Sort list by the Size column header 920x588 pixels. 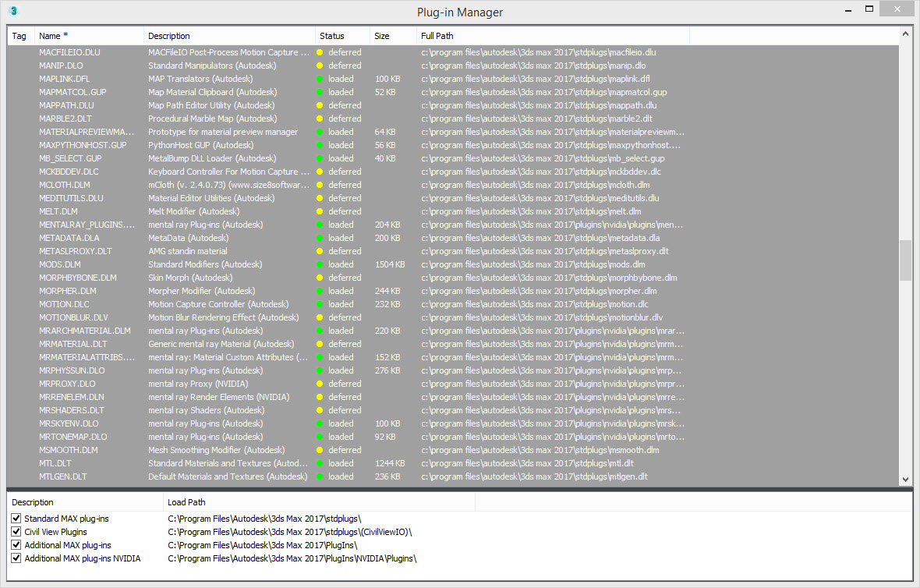pos(393,36)
